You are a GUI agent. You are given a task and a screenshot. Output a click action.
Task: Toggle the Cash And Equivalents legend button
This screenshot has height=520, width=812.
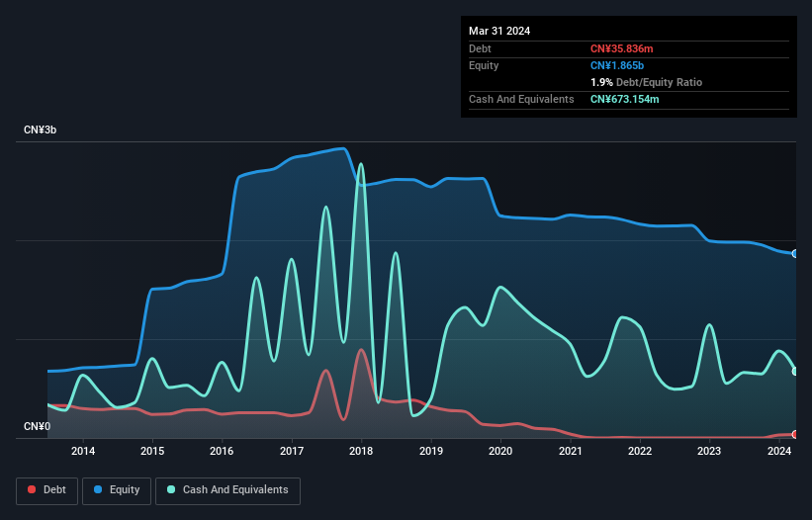click(227, 490)
